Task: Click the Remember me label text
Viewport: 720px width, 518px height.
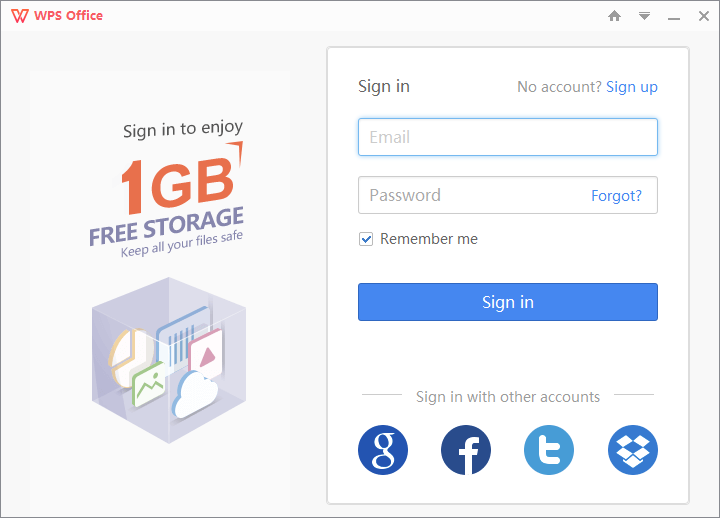Action: point(429,239)
